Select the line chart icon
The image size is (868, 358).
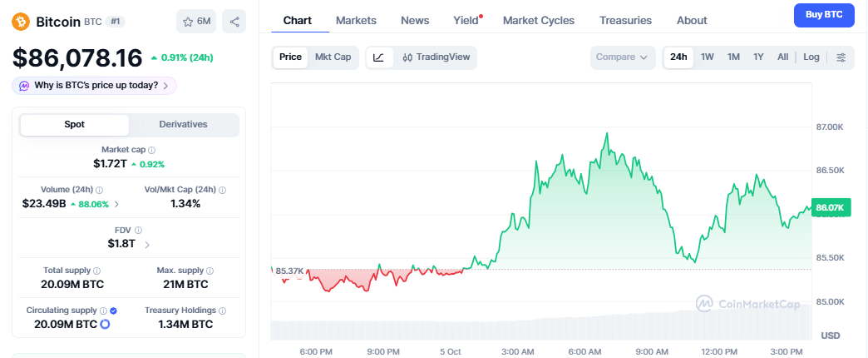point(379,57)
